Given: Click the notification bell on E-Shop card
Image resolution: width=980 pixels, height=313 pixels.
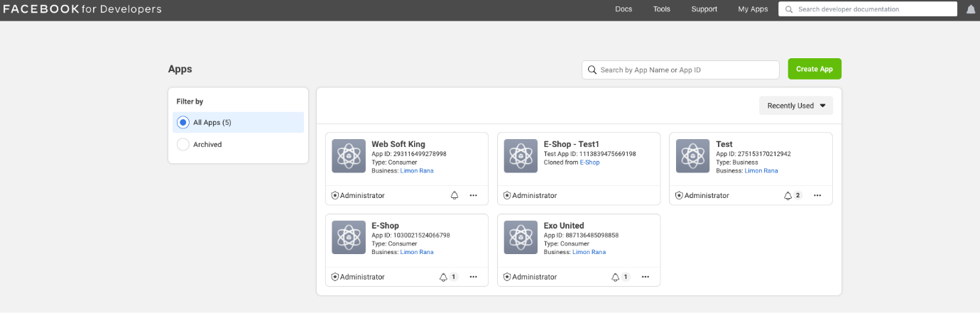Looking at the screenshot, I should click(x=444, y=277).
